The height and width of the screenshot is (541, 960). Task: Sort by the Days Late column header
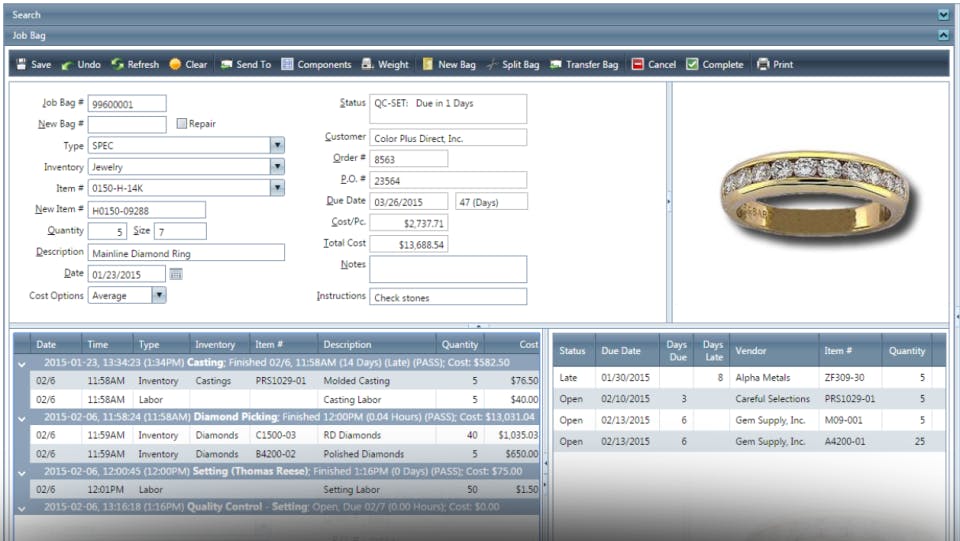[x=712, y=351]
